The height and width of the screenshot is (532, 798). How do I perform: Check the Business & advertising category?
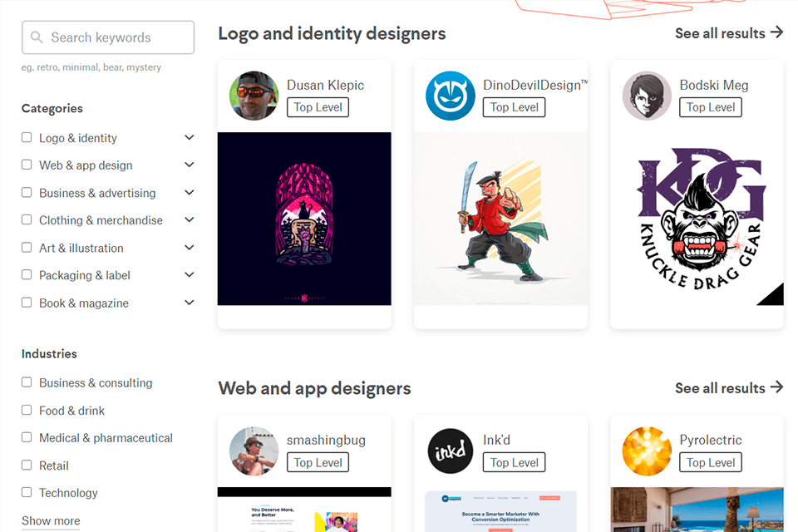tap(27, 193)
